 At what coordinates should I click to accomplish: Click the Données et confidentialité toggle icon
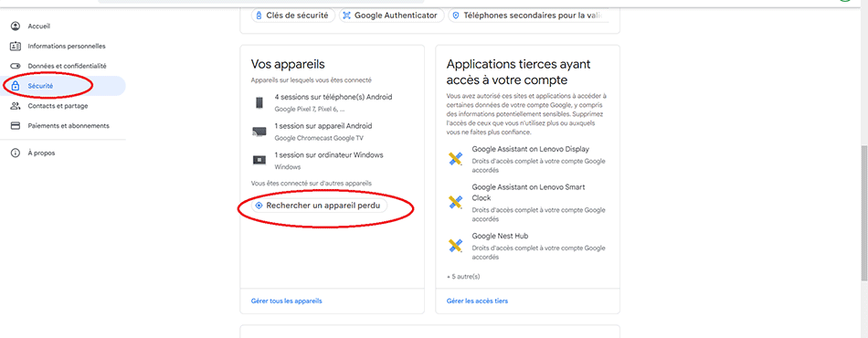coord(16,66)
